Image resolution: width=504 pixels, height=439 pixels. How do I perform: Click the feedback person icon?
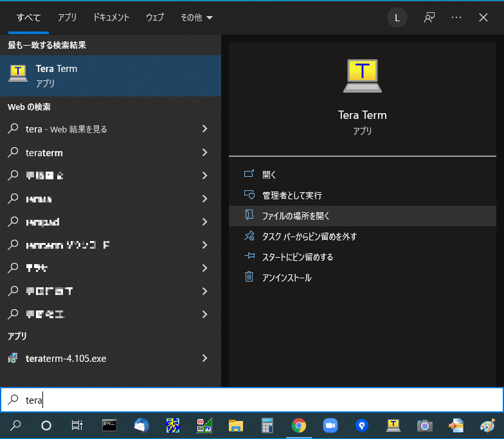click(x=429, y=18)
